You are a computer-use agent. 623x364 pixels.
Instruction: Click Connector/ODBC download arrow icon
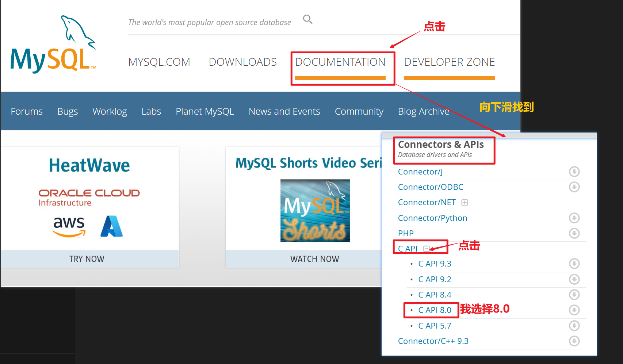click(x=574, y=187)
